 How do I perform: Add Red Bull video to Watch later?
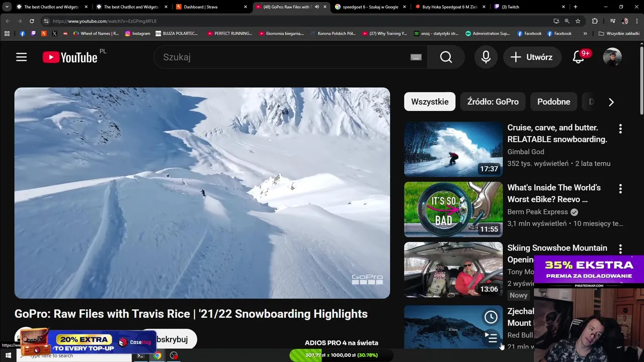coord(491,317)
